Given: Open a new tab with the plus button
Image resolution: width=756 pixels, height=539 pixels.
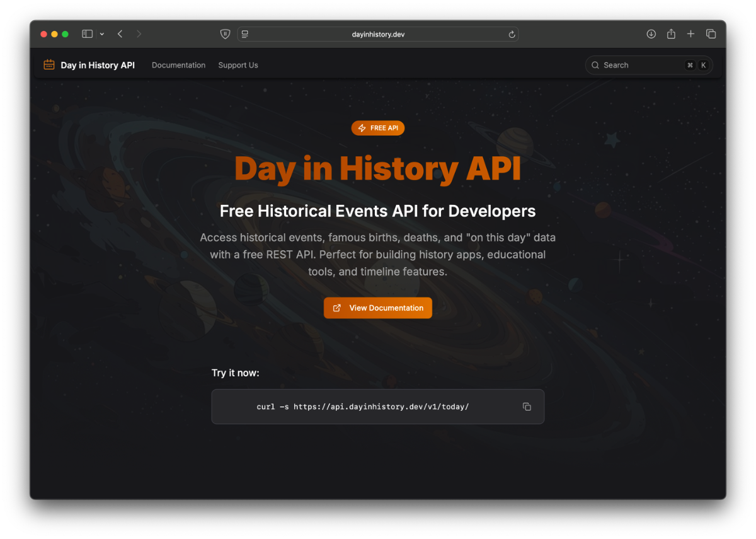Looking at the screenshot, I should [x=690, y=34].
